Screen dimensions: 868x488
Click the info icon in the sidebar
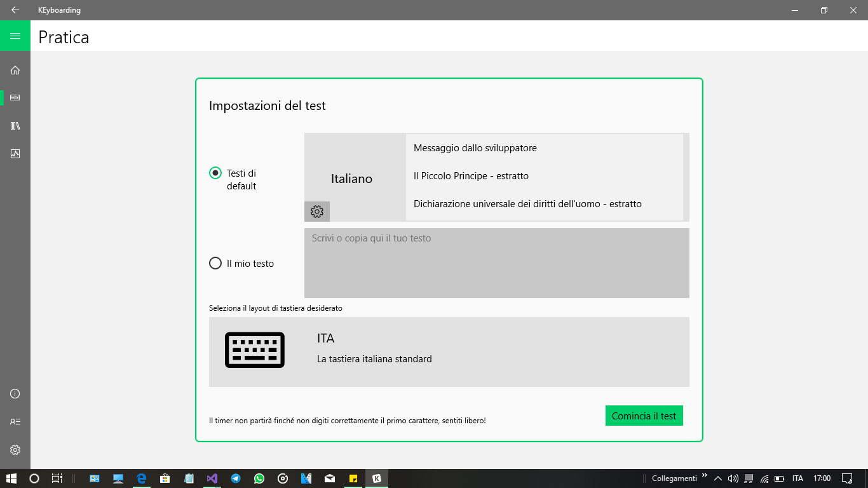[15, 393]
